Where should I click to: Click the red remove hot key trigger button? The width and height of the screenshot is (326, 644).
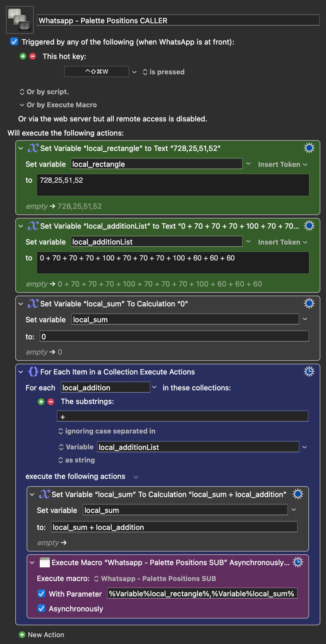pyautogui.click(x=33, y=56)
